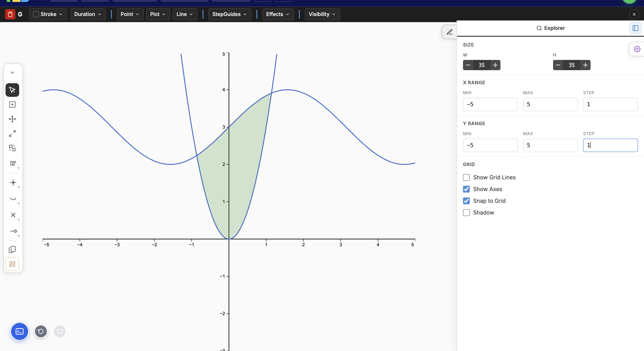The width and height of the screenshot is (644, 351).
Task: Enable the Shadow checkbox
Action: [466, 213]
